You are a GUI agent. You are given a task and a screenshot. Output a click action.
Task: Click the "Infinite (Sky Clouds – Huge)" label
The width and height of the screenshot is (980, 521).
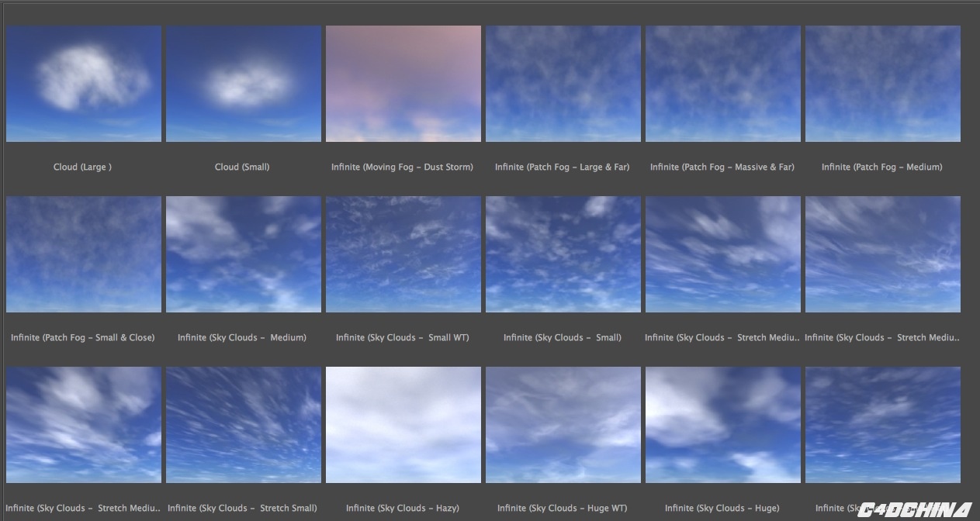(722, 508)
